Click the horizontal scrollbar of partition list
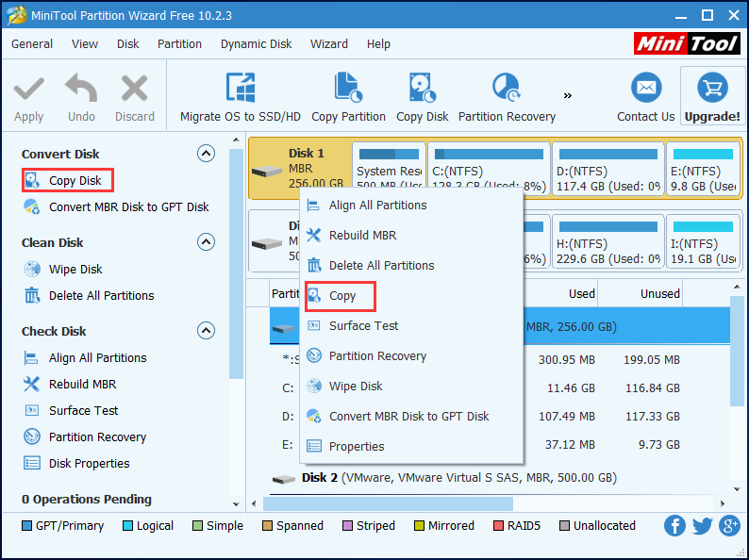Viewport: 749px width, 560px height. (388, 503)
